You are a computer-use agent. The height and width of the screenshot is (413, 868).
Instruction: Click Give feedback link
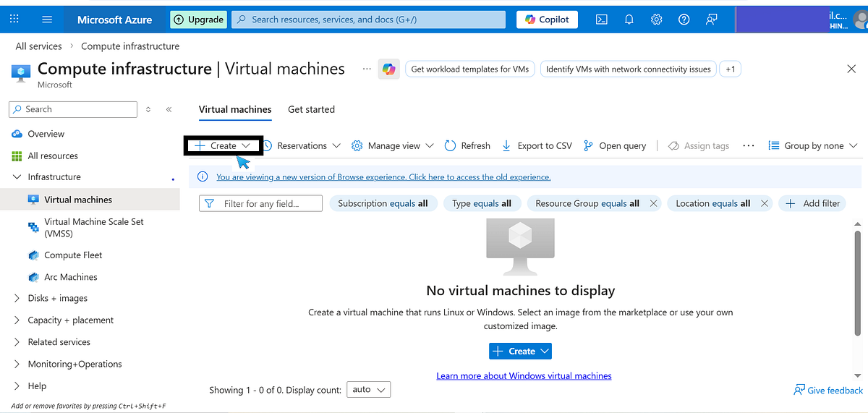(x=828, y=391)
